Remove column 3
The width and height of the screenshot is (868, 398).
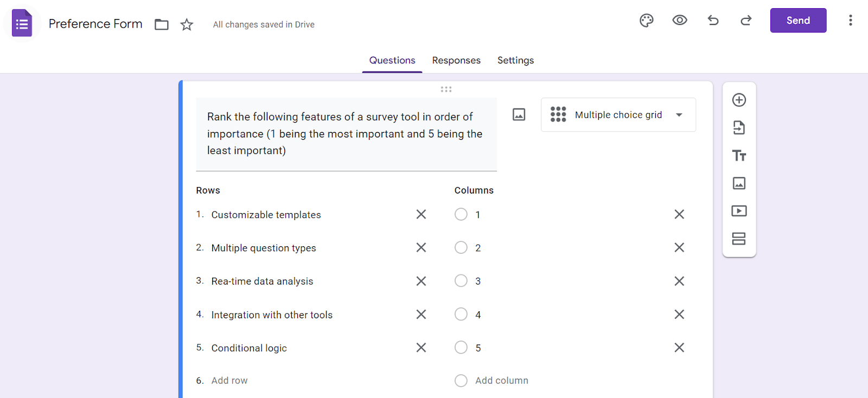point(679,281)
